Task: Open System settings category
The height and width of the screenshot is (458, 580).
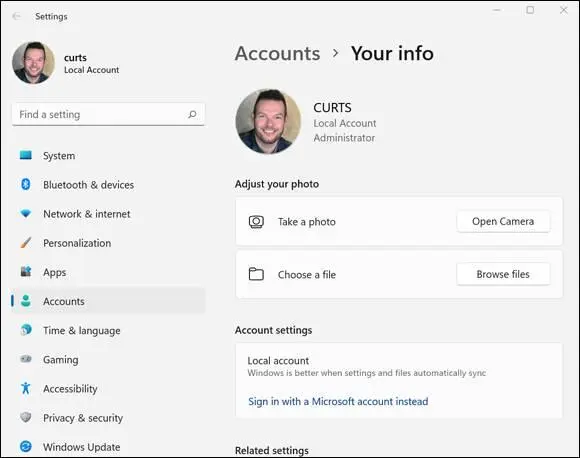Action: (108, 155)
